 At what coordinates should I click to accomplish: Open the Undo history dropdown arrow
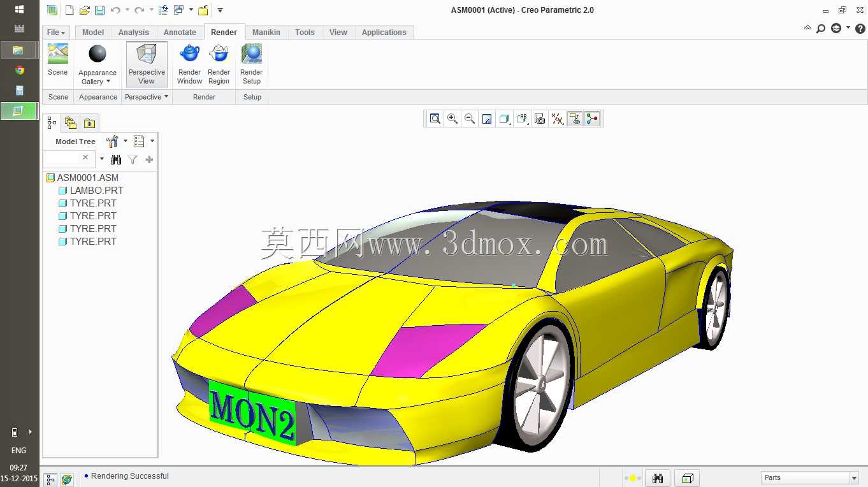pyautogui.click(x=127, y=10)
